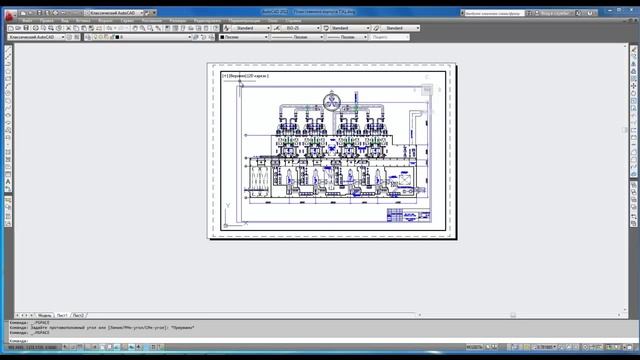This screenshot has height=360, width=640.
Task: Toggle Ortho mode button in status bar
Action: tap(88, 347)
